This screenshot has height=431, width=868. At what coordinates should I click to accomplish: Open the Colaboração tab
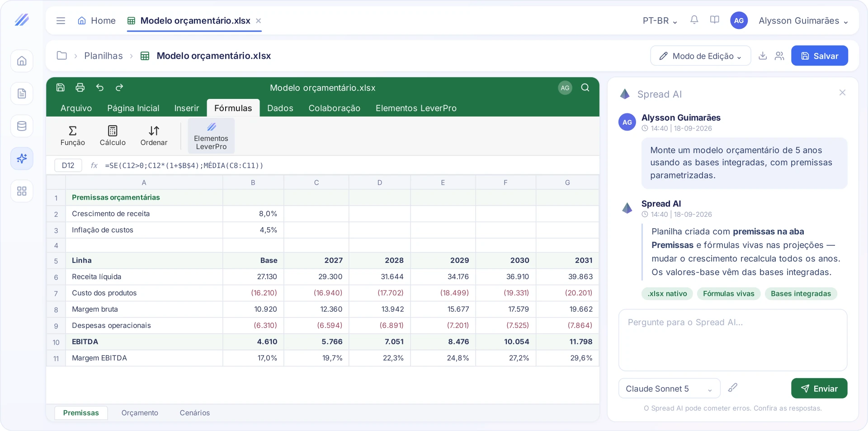coord(335,108)
